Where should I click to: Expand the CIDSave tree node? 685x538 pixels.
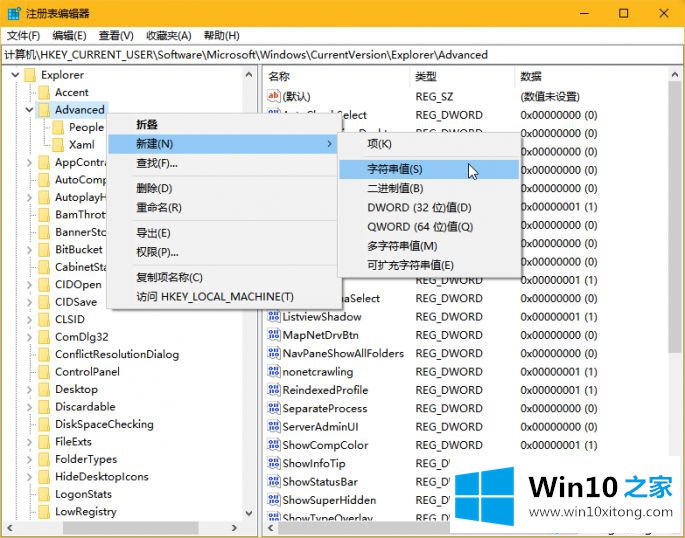29,302
